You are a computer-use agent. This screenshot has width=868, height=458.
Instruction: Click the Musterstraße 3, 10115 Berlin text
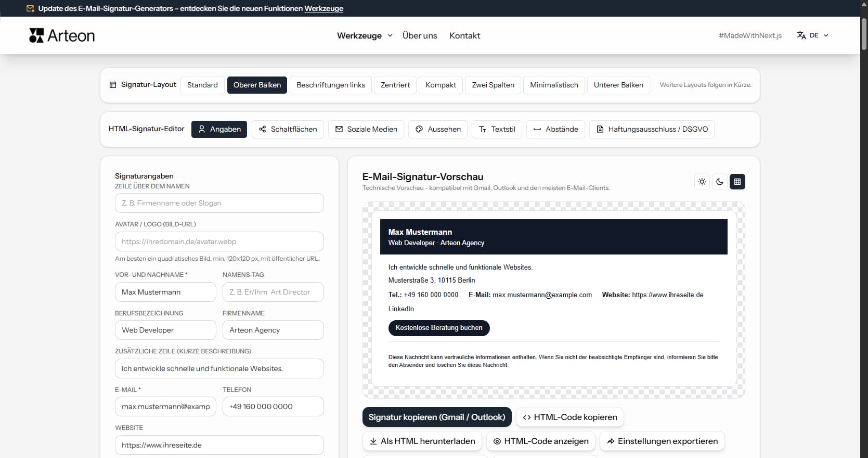[x=431, y=280]
